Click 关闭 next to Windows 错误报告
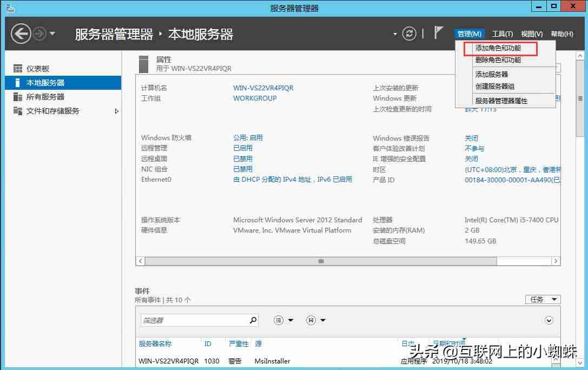This screenshot has width=588, height=370. click(x=471, y=138)
